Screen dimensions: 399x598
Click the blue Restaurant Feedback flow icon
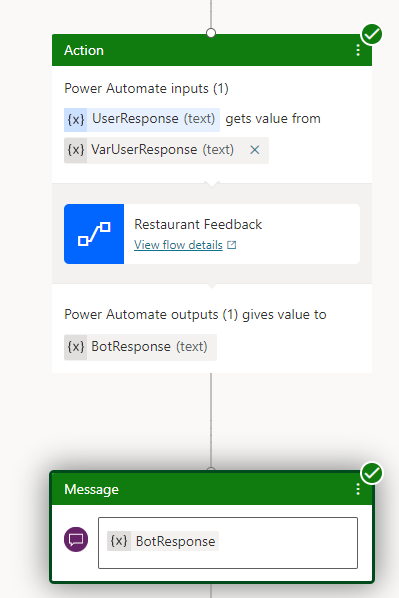(x=94, y=234)
